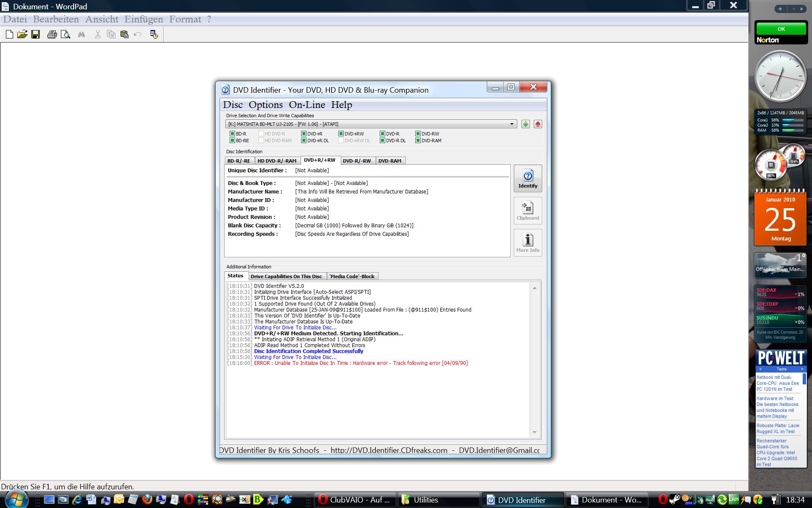Expand the MATSHITA drive selection dropdown
Image resolution: width=812 pixels, height=508 pixels.
pyautogui.click(x=512, y=124)
